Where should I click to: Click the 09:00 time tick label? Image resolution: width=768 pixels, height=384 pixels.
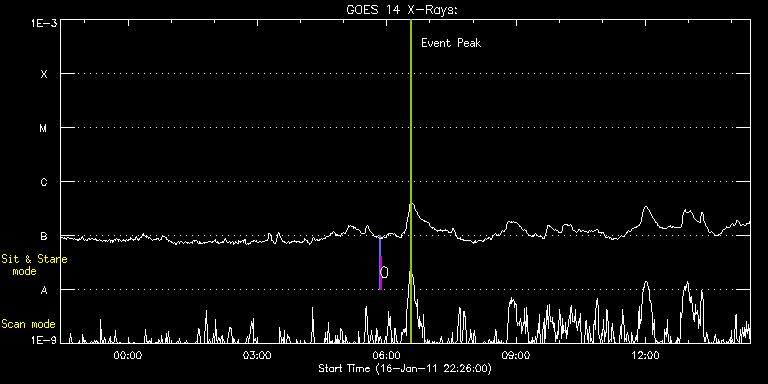tap(516, 356)
